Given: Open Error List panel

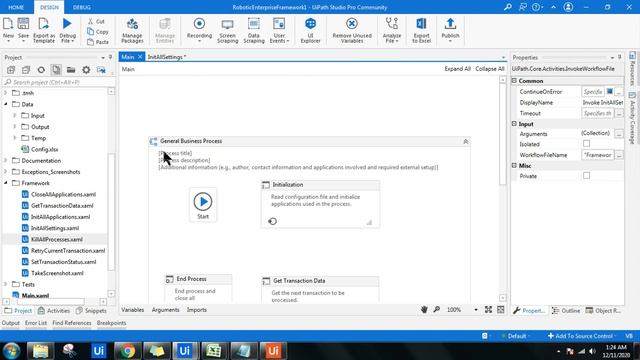Looking at the screenshot, I should pyautogui.click(x=36, y=323).
